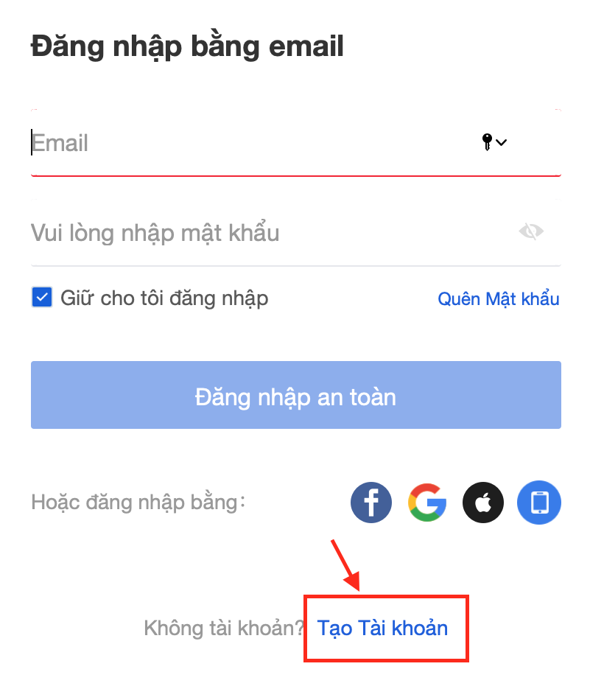604x700 pixels.
Task: Sign in with the Google icon
Action: click(427, 503)
